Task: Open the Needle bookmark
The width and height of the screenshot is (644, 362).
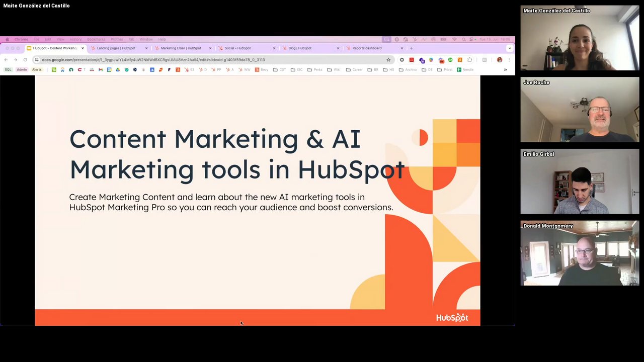Action: [x=465, y=69]
